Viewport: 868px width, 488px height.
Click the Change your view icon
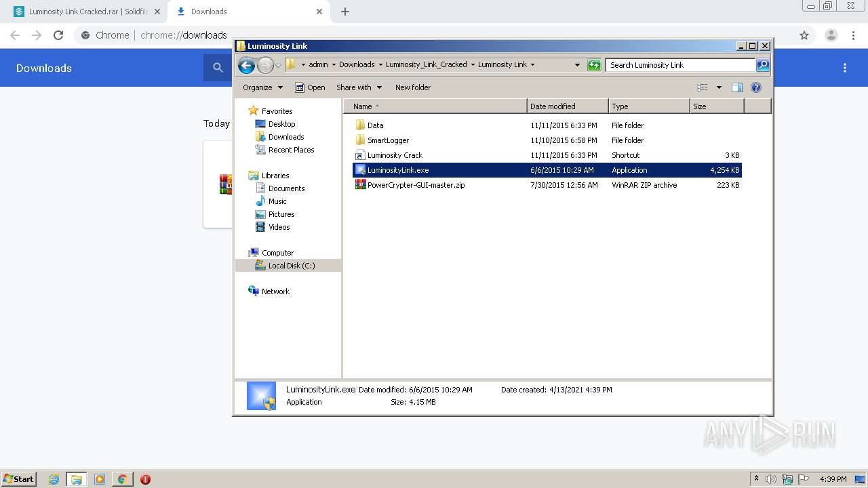point(703,87)
